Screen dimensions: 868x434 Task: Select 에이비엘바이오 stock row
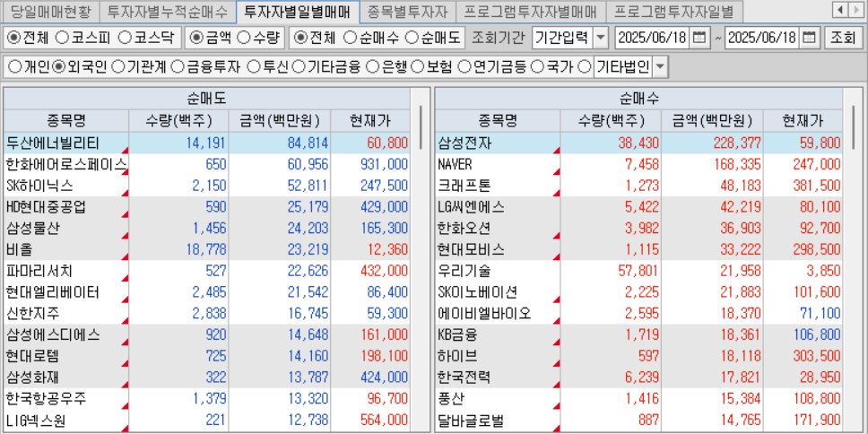click(x=639, y=313)
